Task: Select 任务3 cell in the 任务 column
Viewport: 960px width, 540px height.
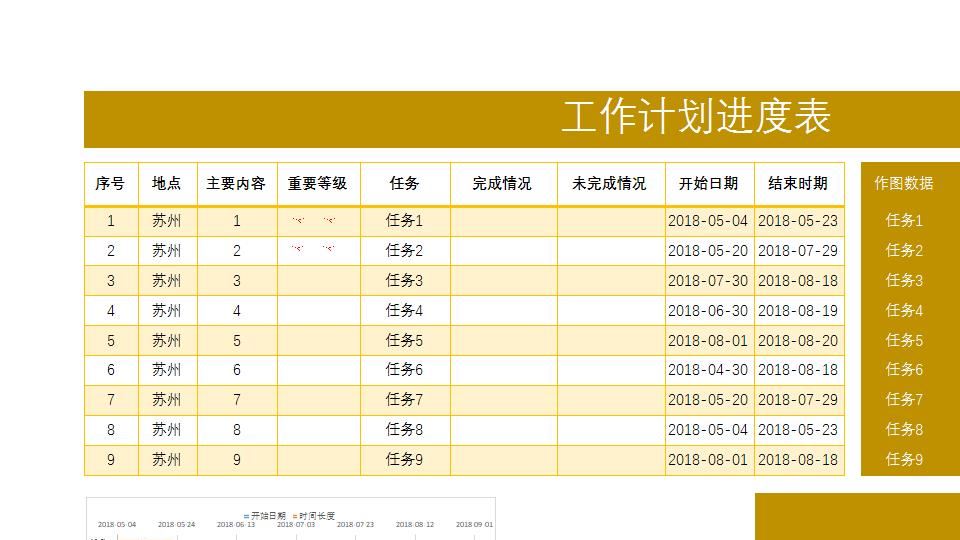Action: pos(405,280)
